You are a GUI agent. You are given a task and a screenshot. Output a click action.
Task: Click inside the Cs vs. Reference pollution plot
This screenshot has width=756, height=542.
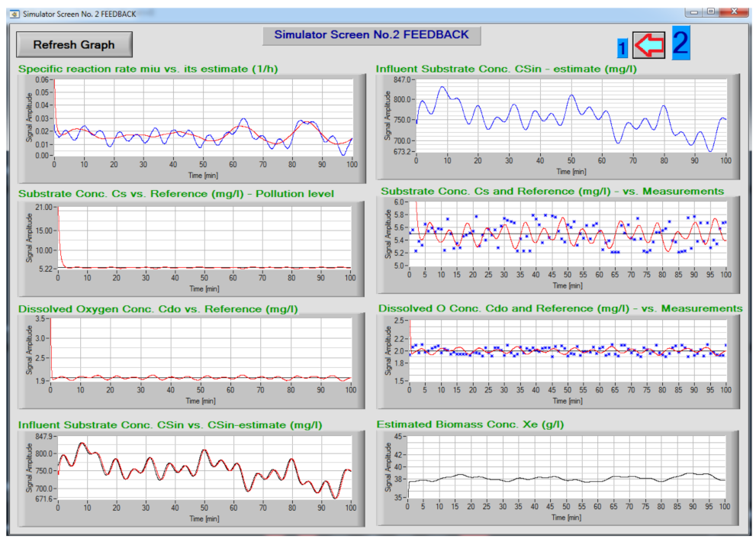pos(204,237)
